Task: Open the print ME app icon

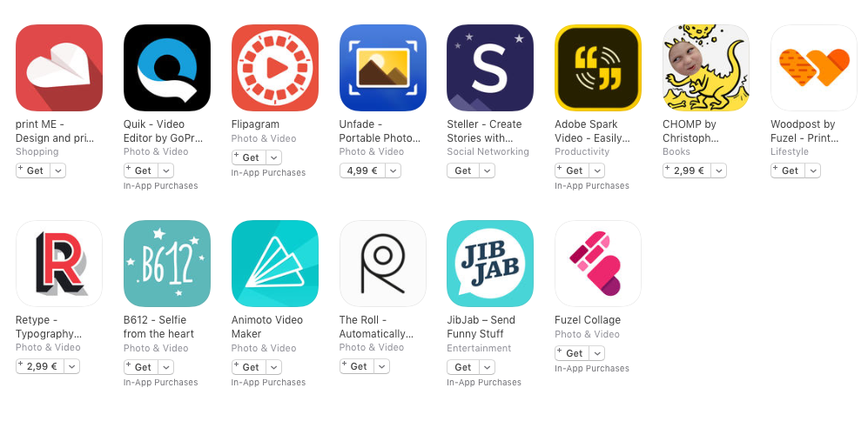Action: [58, 68]
